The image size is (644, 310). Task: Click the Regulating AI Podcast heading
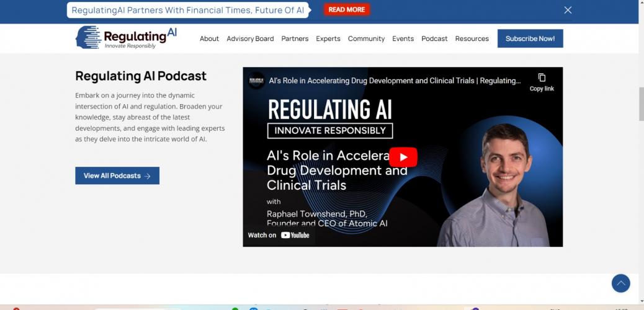coord(141,76)
